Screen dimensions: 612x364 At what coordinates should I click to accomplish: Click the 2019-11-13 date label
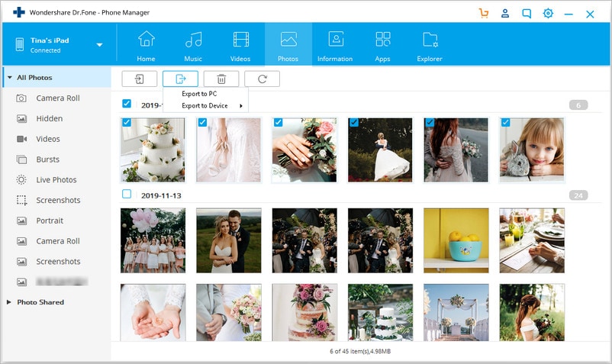(161, 195)
